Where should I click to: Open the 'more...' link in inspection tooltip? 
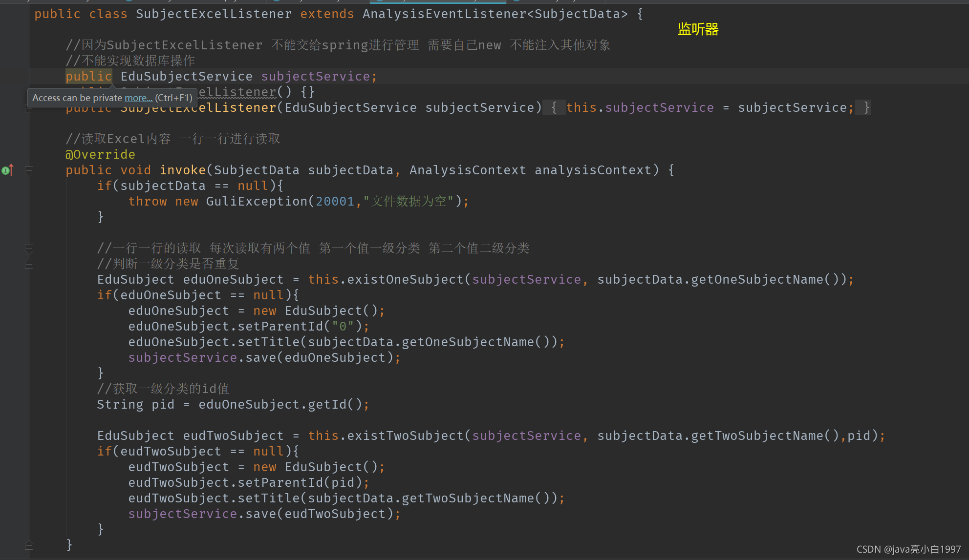[138, 98]
